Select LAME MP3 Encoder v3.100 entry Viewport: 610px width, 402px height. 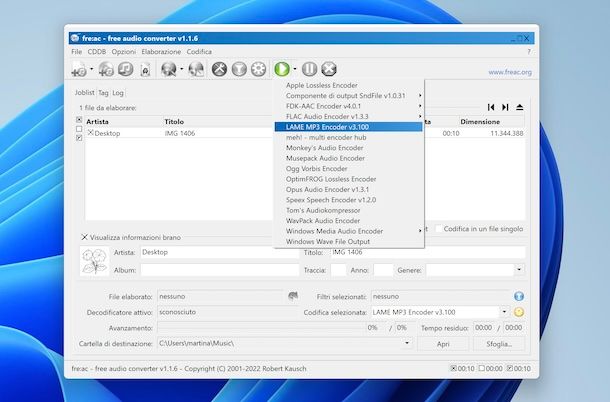click(x=349, y=127)
